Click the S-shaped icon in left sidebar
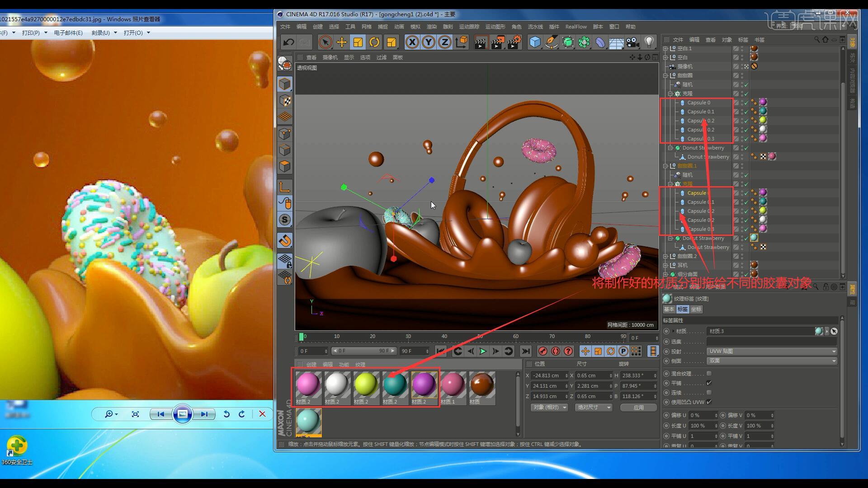This screenshot has height=488, width=868. 285,220
